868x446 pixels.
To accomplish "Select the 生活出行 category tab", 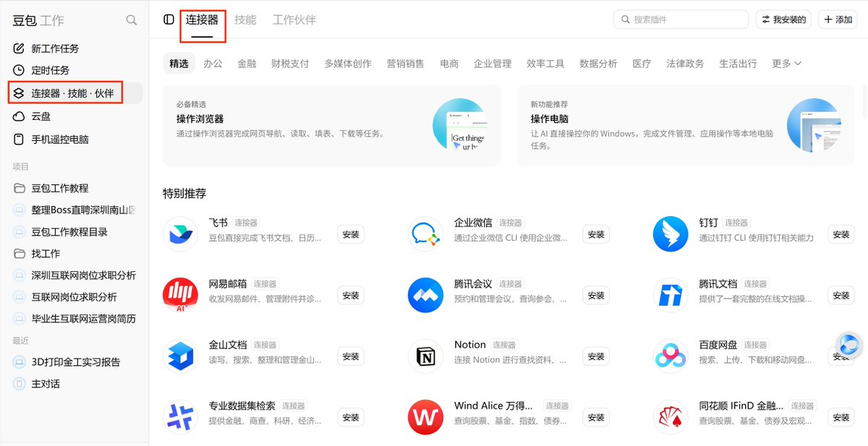I will point(738,64).
